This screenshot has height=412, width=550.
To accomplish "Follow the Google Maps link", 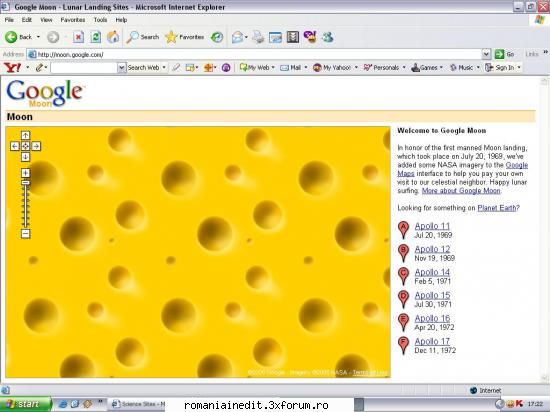I will click(x=517, y=165).
